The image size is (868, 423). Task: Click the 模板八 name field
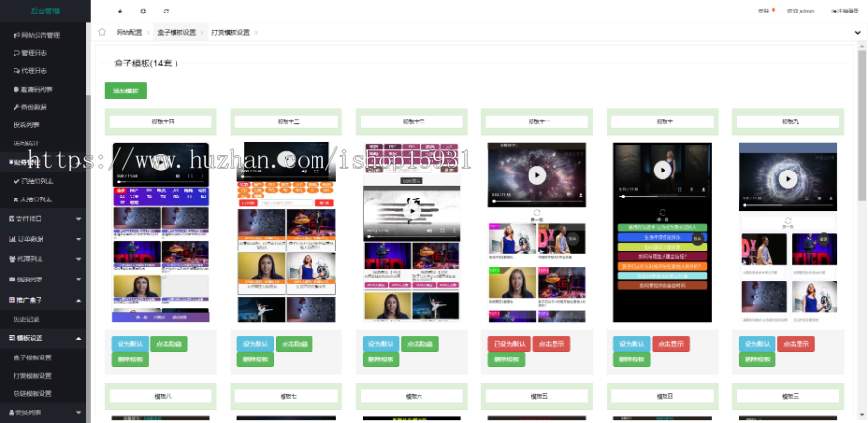160,396
